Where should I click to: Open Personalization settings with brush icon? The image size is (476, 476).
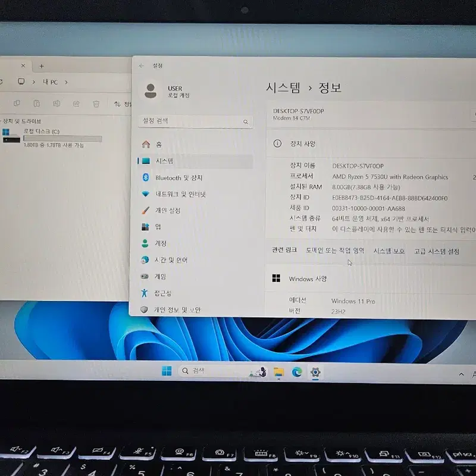click(x=195, y=211)
